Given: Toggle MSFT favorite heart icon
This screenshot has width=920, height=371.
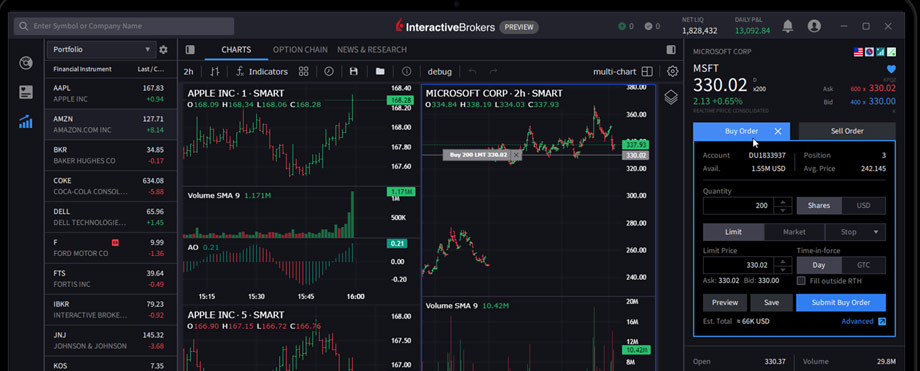Looking at the screenshot, I should click(891, 69).
